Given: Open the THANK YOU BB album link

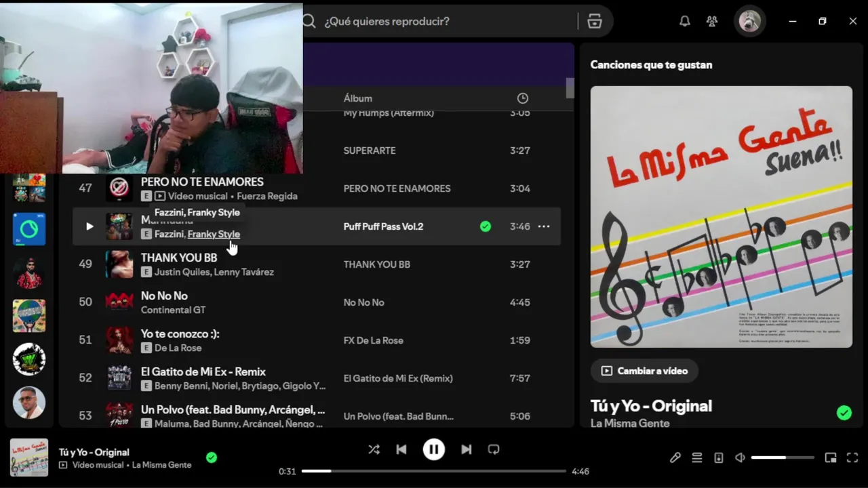Looking at the screenshot, I should point(377,264).
